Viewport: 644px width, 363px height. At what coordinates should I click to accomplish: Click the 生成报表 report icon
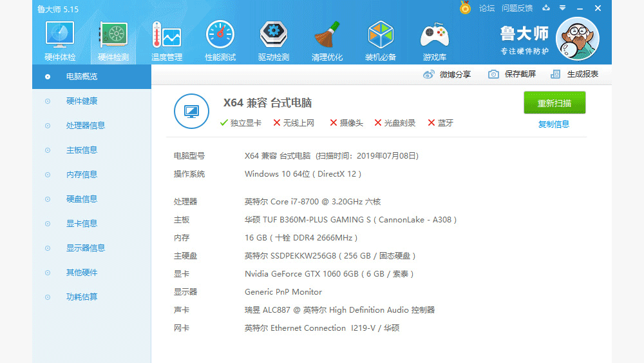(x=555, y=74)
